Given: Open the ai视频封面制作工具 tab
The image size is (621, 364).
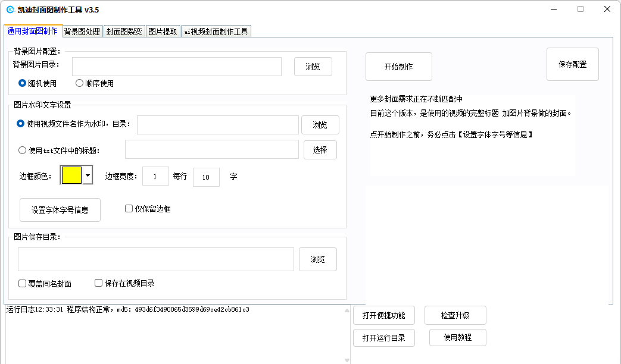Looking at the screenshot, I should pos(216,32).
